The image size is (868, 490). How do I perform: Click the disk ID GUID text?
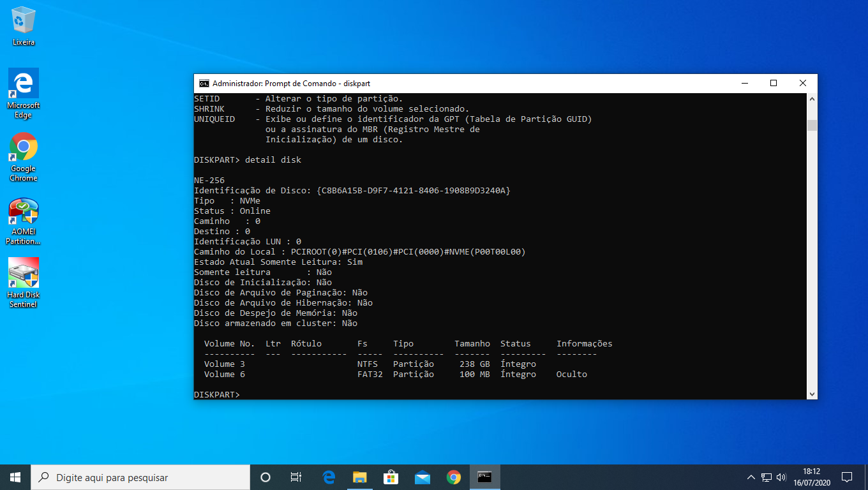tap(414, 191)
